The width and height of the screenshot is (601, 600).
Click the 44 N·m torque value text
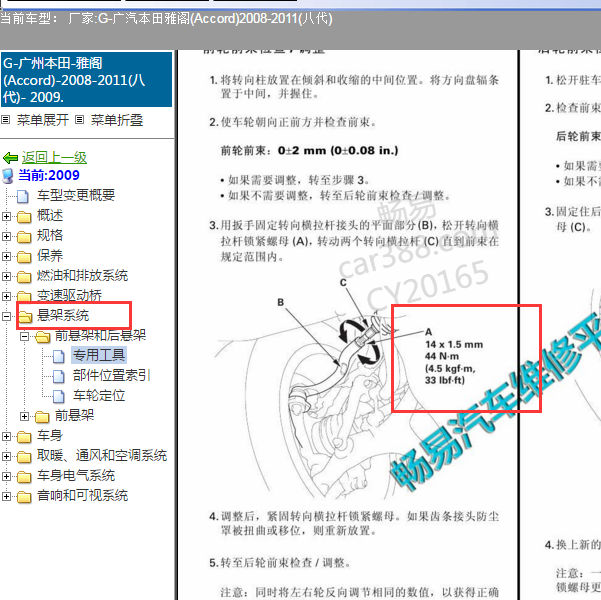[442, 356]
